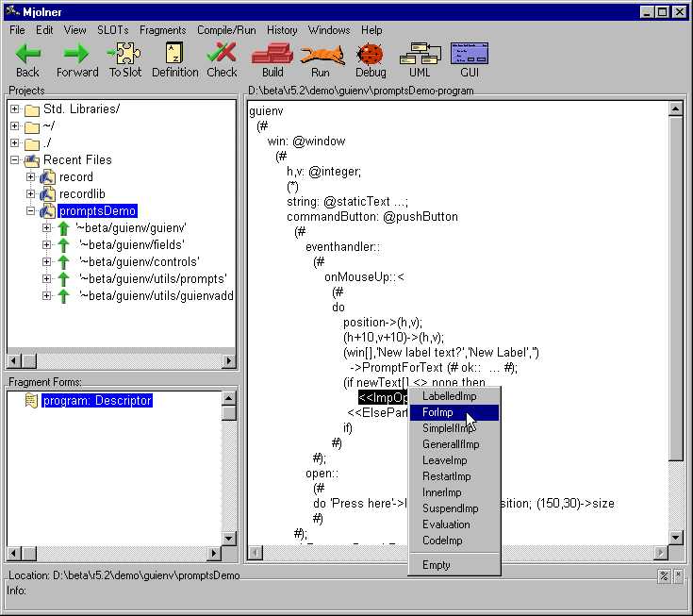Screen dimensions: 693x616
Task: Click the Forward arrow toolbar icon
Action: pyautogui.click(x=76, y=54)
